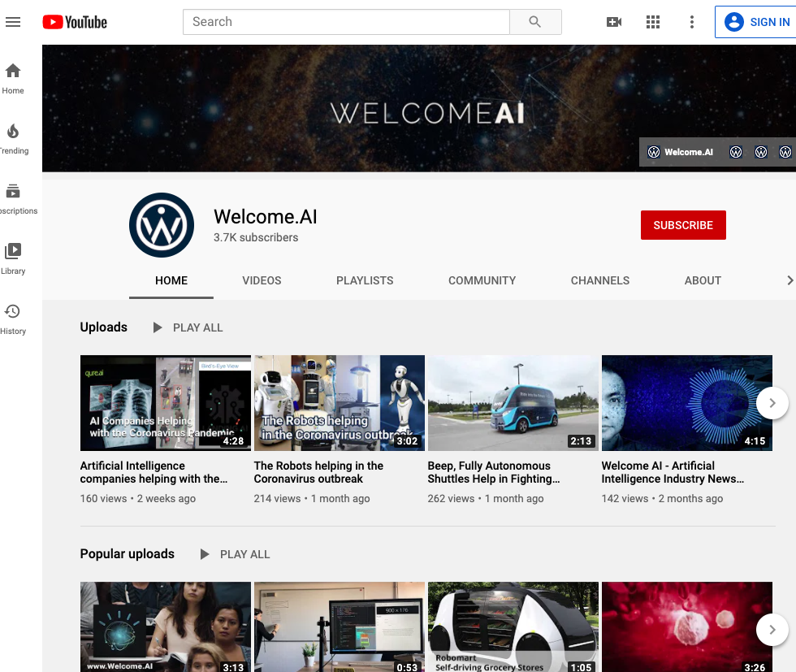
Task: Open the Robots helping Coronavirus outbreak thumbnail
Action: pyautogui.click(x=340, y=403)
